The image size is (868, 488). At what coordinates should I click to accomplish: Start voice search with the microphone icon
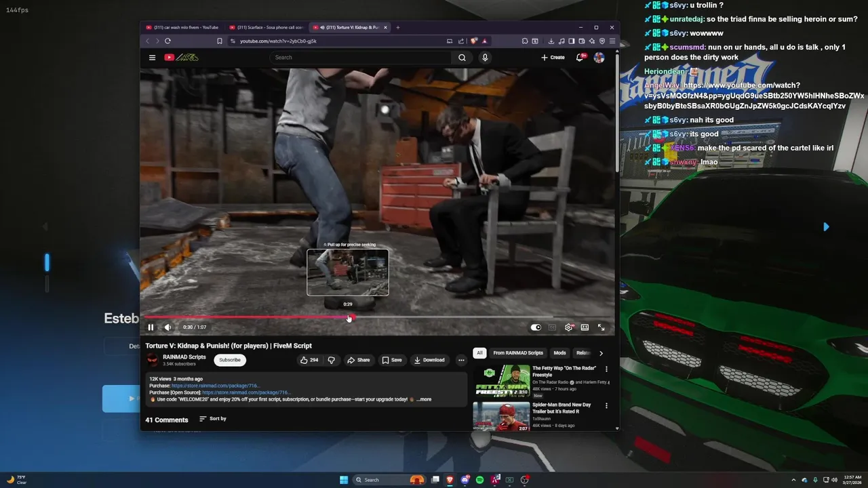pyautogui.click(x=484, y=58)
